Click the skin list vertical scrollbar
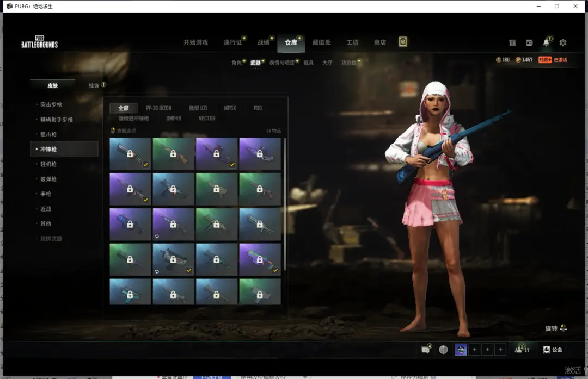The height and width of the screenshot is (379, 588). click(x=285, y=204)
